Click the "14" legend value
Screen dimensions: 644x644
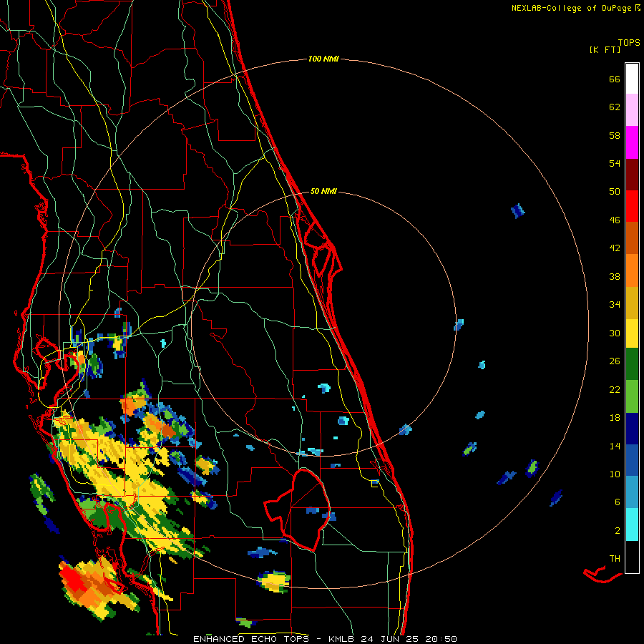tap(615, 446)
